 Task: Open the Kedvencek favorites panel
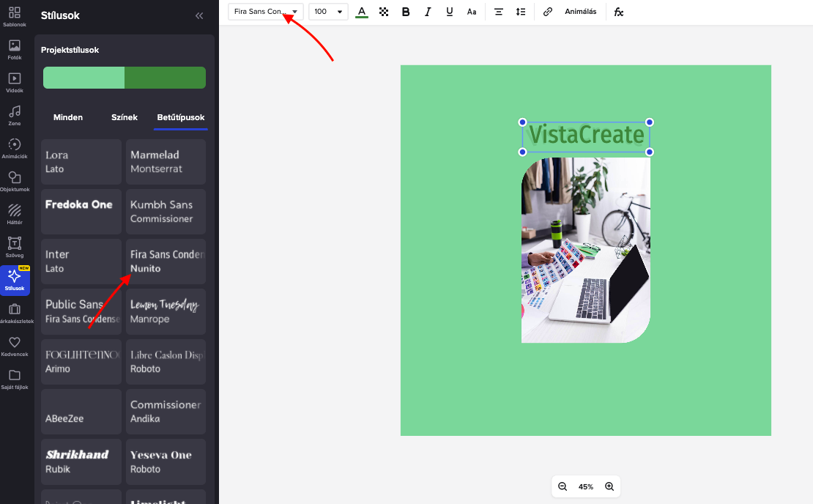15,346
